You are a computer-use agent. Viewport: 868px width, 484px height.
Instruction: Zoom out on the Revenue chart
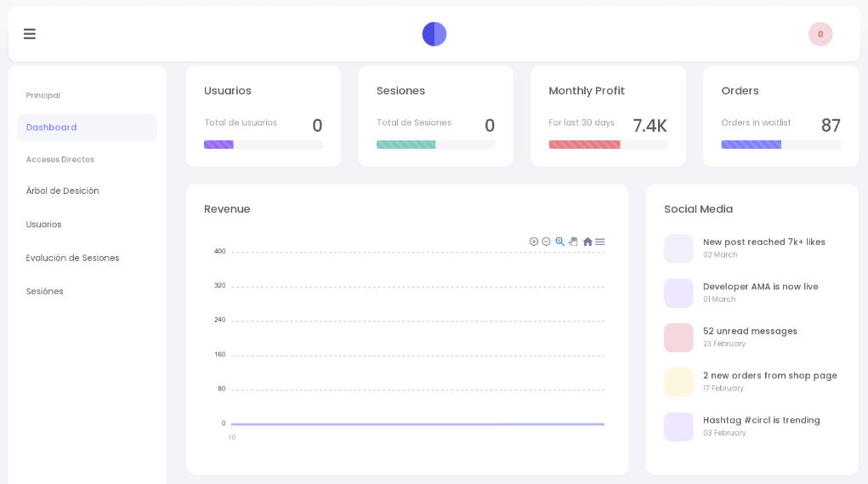click(x=547, y=242)
